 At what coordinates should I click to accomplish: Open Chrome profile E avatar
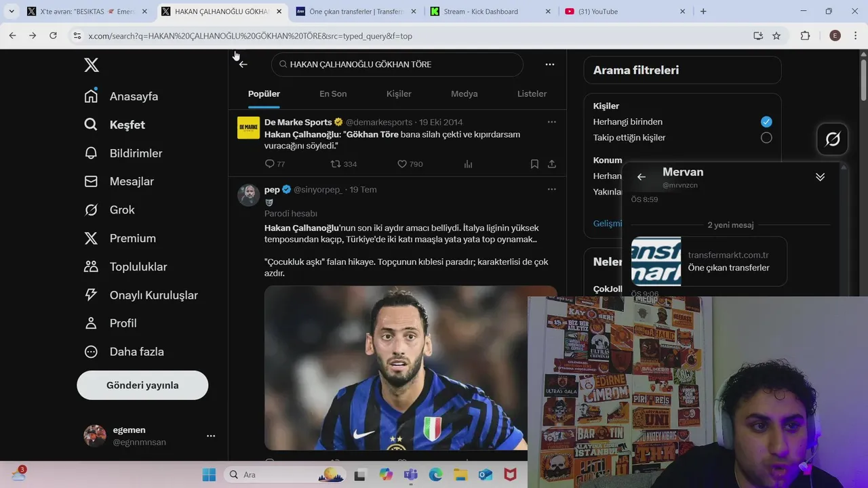pos(835,36)
